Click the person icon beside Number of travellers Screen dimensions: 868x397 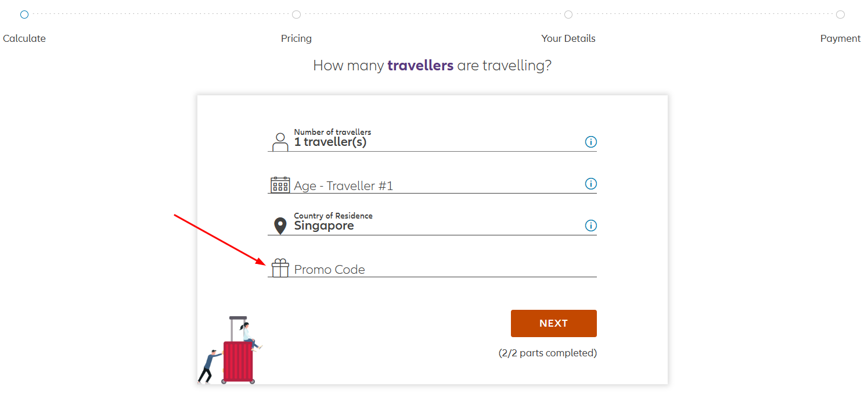(280, 140)
